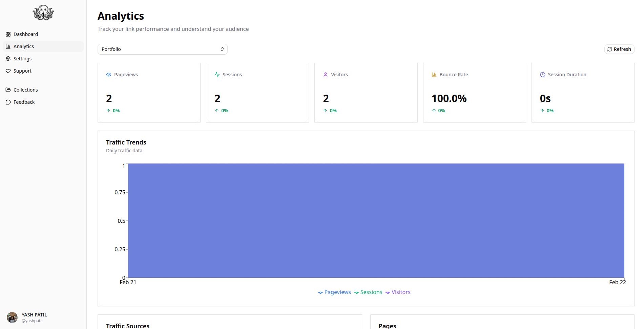Viewport: 644px width, 329px height.
Task: Click the Bounce Rate bar chart icon
Action: 434,75
